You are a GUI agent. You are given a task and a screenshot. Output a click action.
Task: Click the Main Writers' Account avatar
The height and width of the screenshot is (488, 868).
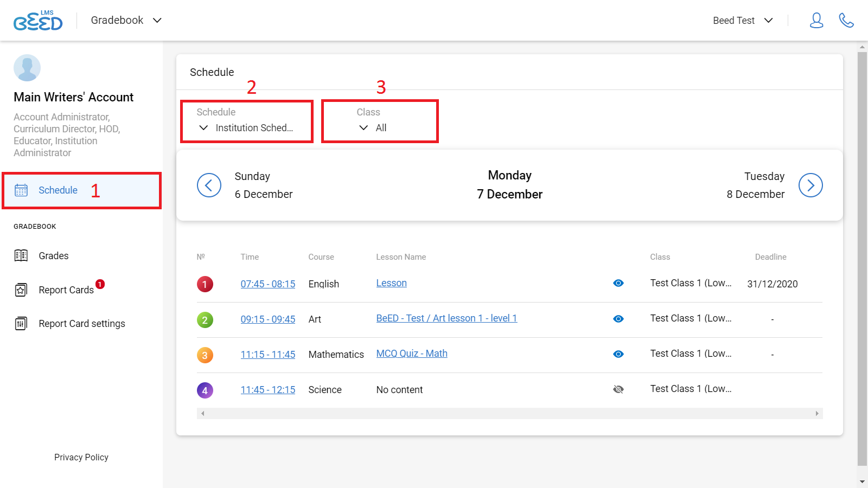pos(27,68)
